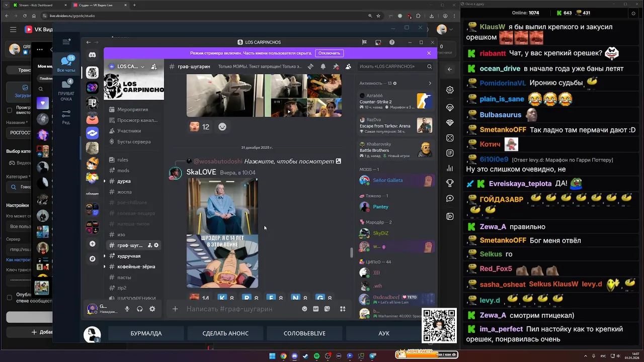
Task: Click the СОЛОВЬЕВLIVE button
Action: [x=304, y=333]
